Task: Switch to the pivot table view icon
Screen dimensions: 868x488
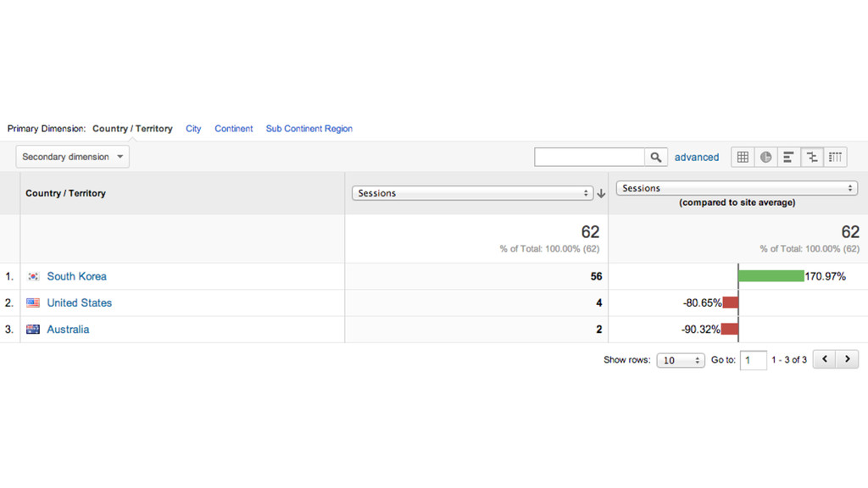Action: tap(835, 157)
